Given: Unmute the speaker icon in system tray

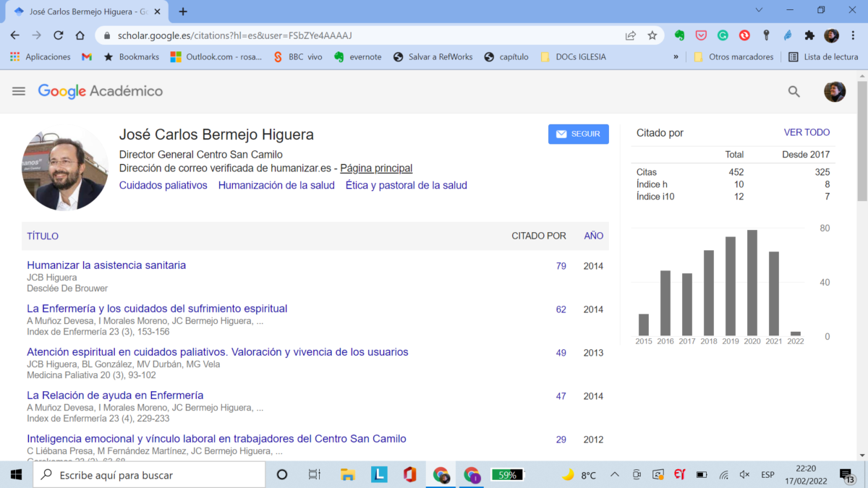Looking at the screenshot, I should [744, 474].
